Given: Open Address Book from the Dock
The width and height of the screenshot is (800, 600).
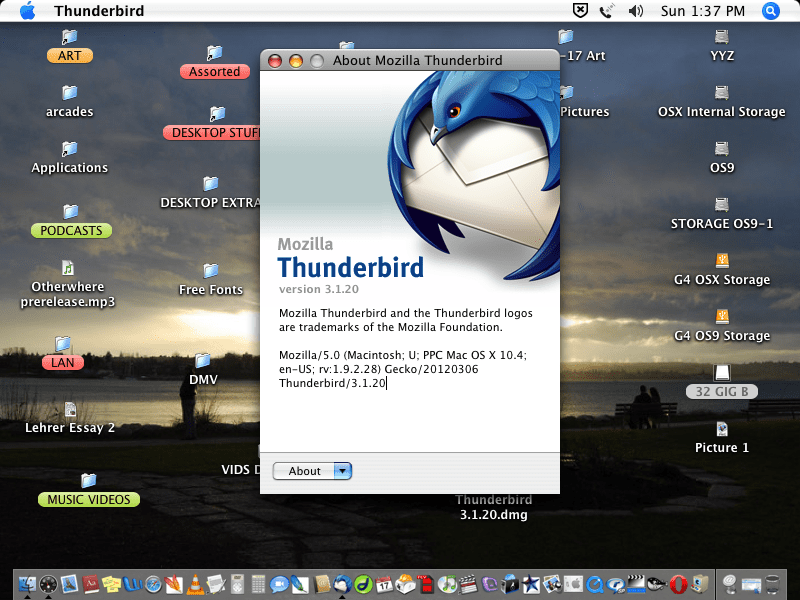Looking at the screenshot, I should (x=321, y=585).
